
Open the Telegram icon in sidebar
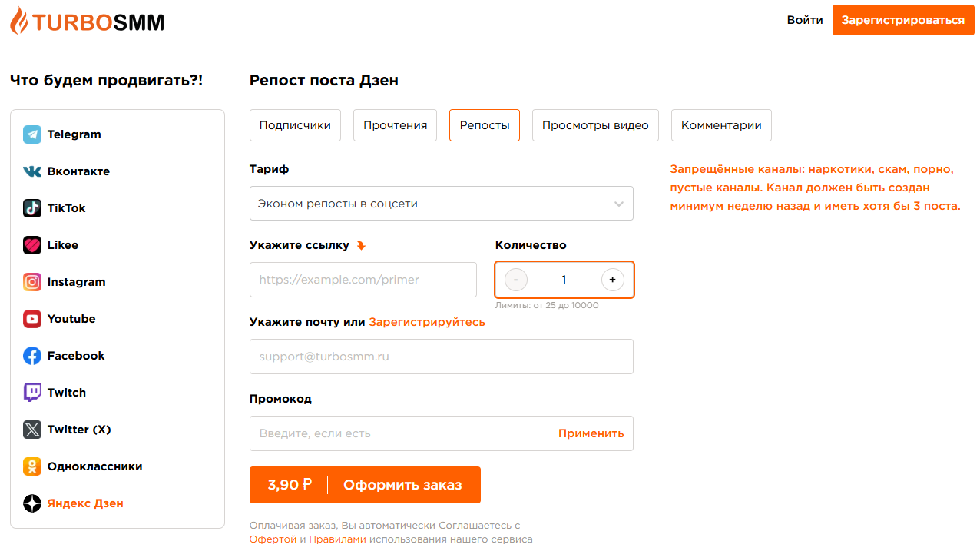pyautogui.click(x=32, y=134)
